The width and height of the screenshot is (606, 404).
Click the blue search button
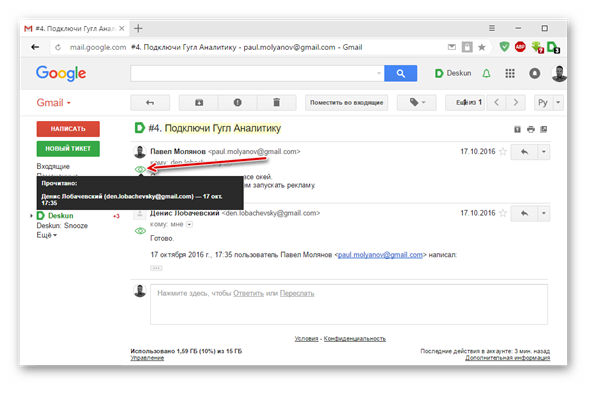400,73
